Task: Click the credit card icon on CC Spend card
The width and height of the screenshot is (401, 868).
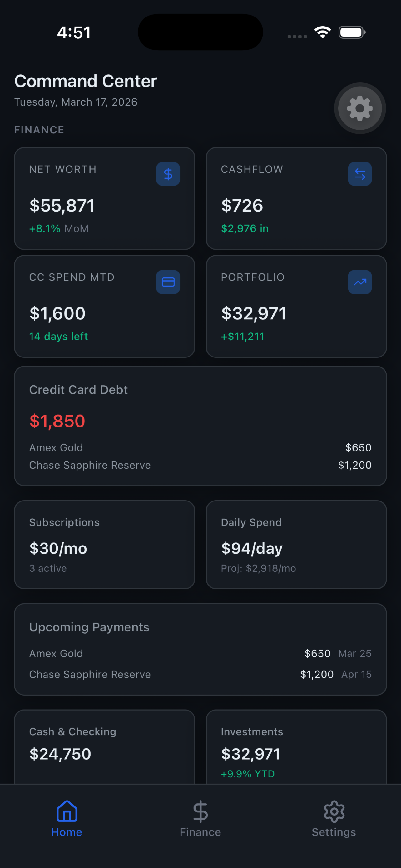Action: click(x=168, y=282)
